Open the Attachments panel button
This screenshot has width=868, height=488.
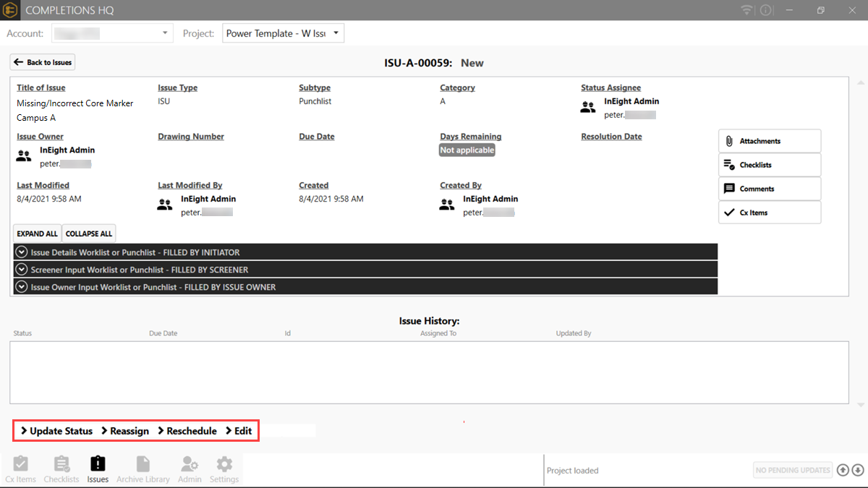coord(769,141)
